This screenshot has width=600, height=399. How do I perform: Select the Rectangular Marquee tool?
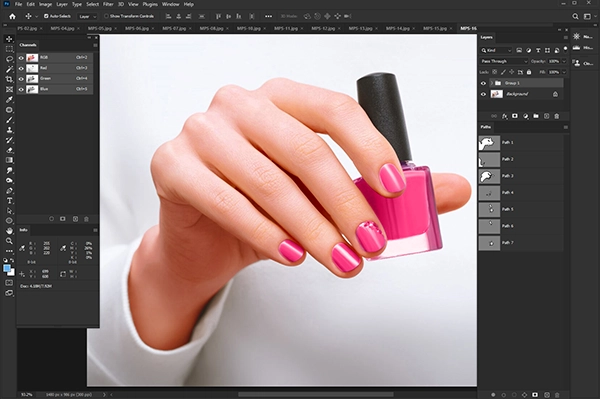[9, 49]
